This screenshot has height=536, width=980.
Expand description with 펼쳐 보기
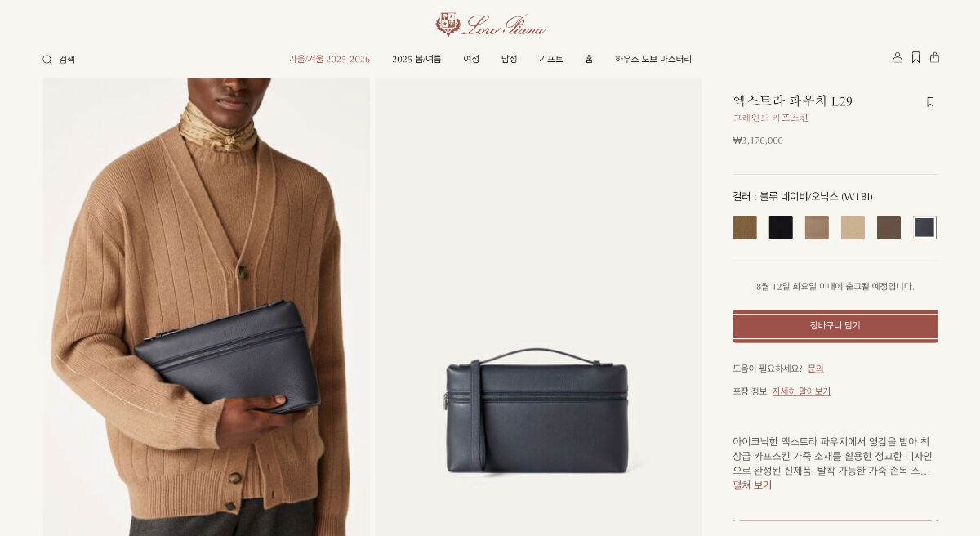(752, 485)
